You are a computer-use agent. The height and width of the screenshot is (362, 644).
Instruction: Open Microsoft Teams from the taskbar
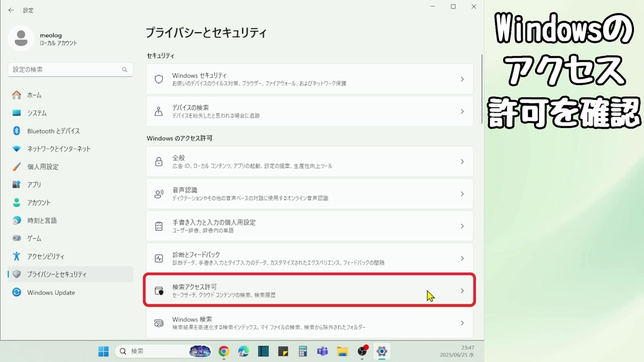tap(323, 351)
